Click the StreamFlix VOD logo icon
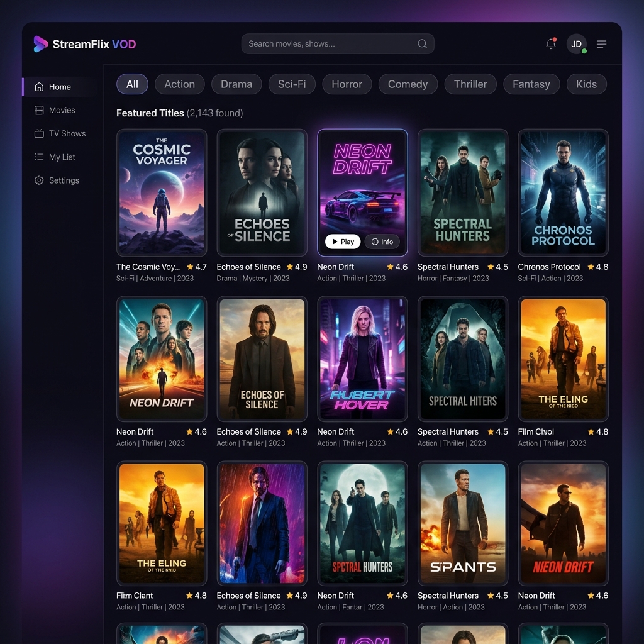644x644 pixels. click(x=40, y=44)
